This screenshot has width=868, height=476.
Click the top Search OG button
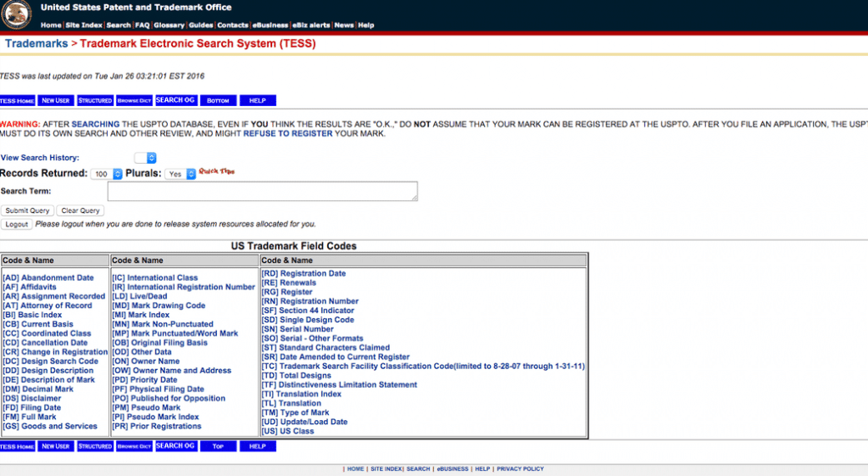click(175, 100)
